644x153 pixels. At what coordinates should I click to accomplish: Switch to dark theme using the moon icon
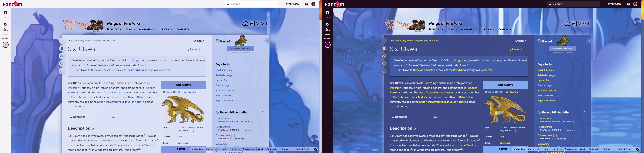pyautogui.click(x=262, y=23)
